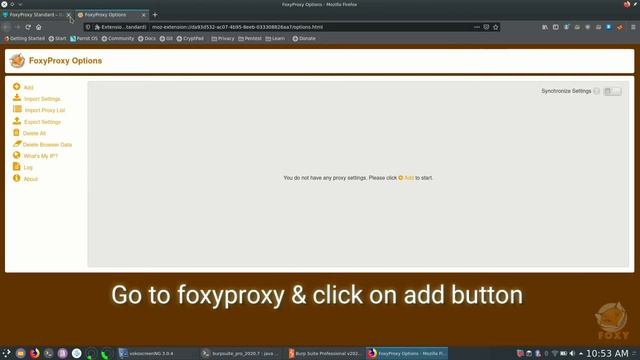Click the blue extension icon in the toolbar
This screenshot has width=640, height=360.
point(609,27)
